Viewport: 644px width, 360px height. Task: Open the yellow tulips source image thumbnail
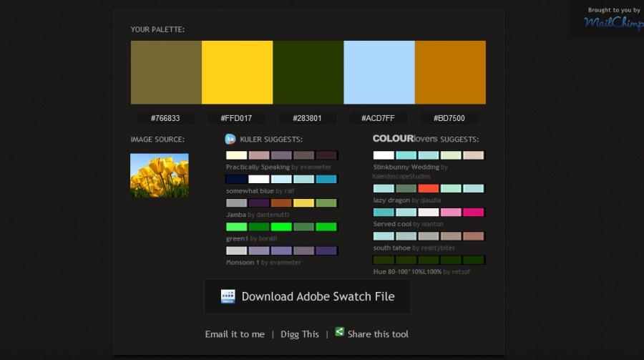pyautogui.click(x=160, y=175)
